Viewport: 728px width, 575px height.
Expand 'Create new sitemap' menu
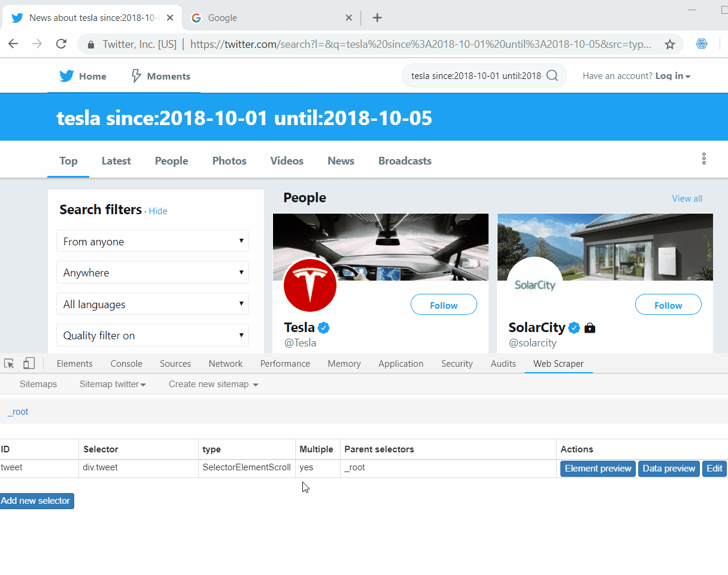coord(213,384)
